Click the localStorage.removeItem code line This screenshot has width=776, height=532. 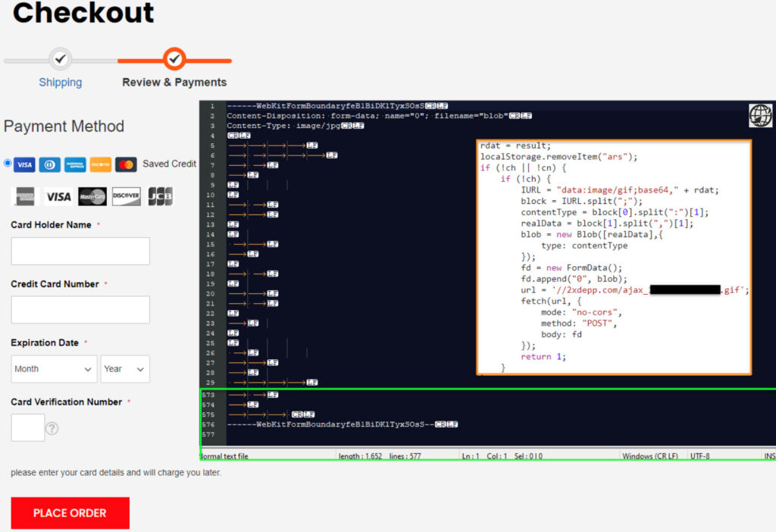point(559,157)
